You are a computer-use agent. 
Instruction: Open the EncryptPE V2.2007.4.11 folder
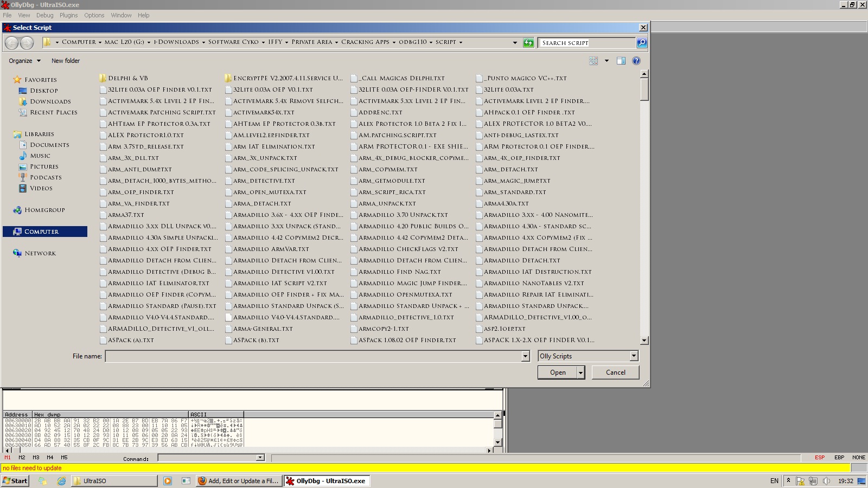(x=284, y=78)
